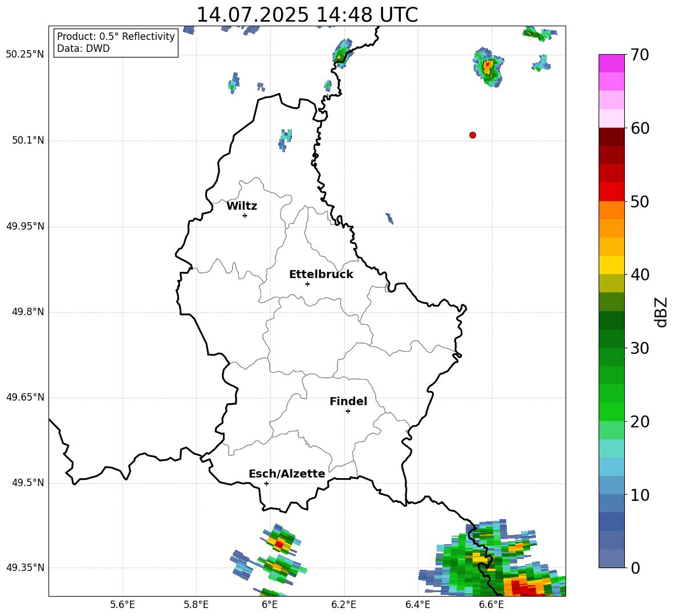Click the 50.1°N latitude label

[28, 141]
